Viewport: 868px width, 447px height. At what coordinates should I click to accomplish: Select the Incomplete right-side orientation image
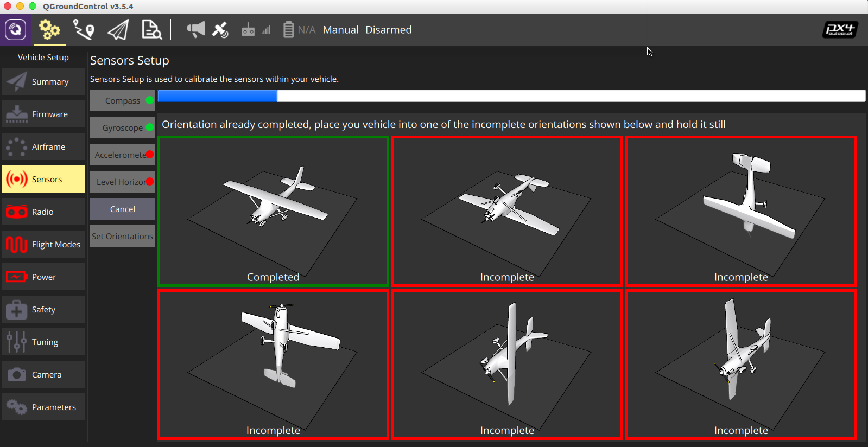(741, 365)
